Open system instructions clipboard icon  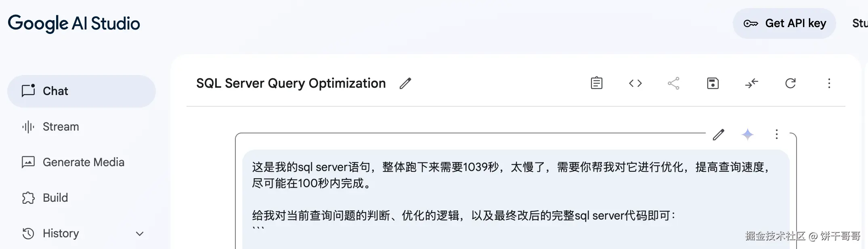coord(596,83)
